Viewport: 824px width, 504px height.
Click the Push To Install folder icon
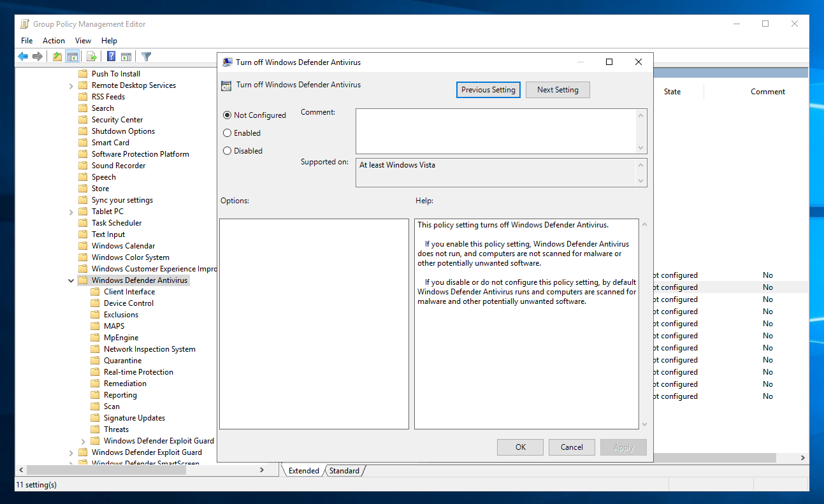(x=83, y=74)
